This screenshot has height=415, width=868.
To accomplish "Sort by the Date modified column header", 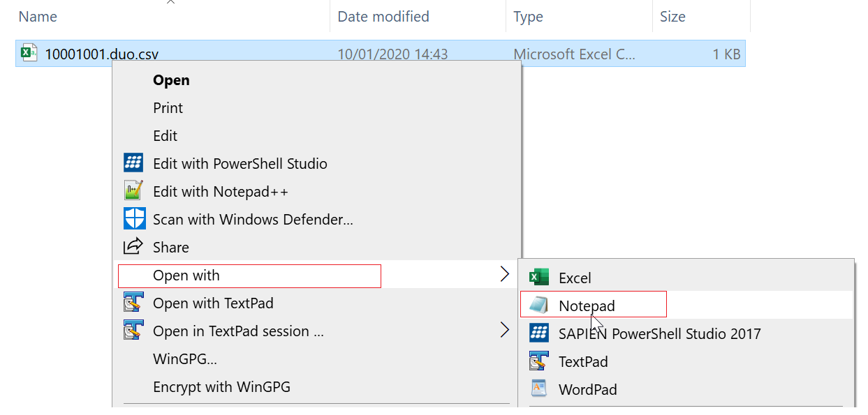I will coord(383,16).
